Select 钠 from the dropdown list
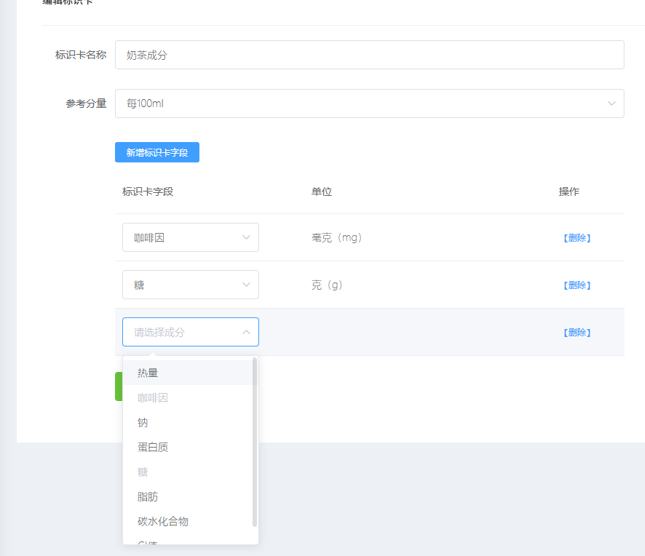 (188, 422)
